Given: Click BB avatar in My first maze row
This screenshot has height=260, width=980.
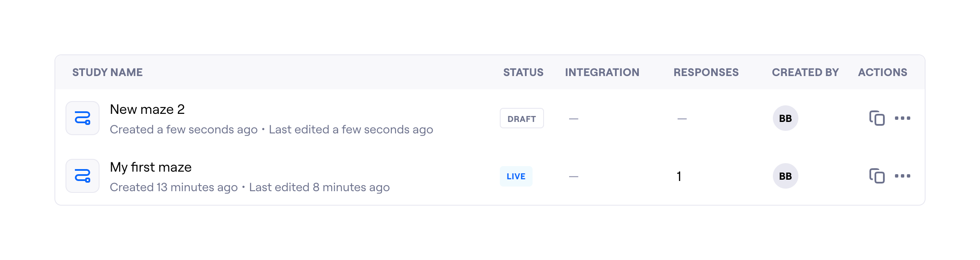Looking at the screenshot, I should [x=785, y=176].
